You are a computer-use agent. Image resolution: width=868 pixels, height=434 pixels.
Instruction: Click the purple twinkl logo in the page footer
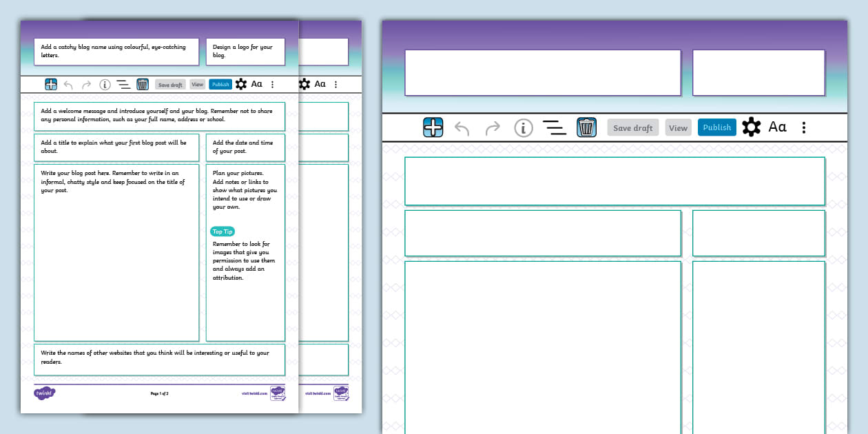point(45,393)
